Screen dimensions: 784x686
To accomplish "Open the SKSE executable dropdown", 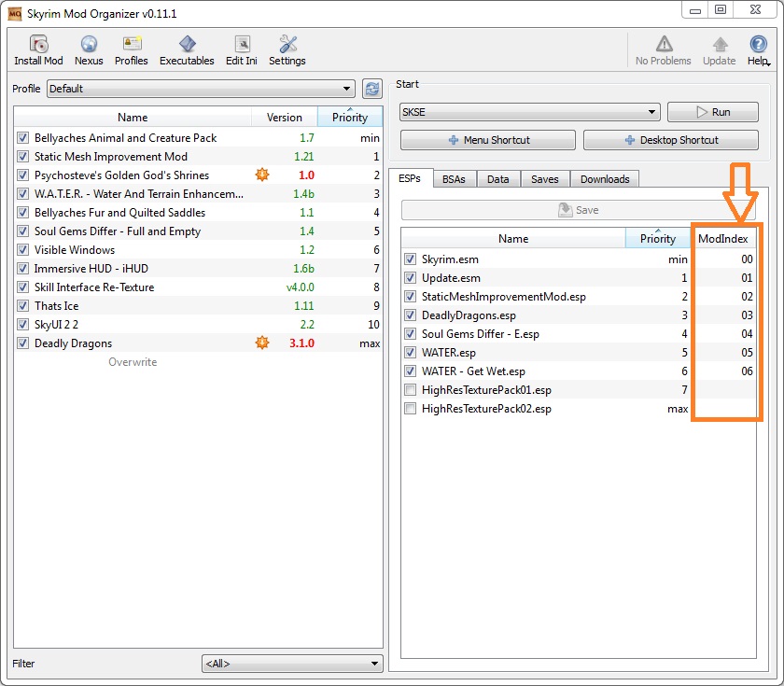I will click(529, 112).
